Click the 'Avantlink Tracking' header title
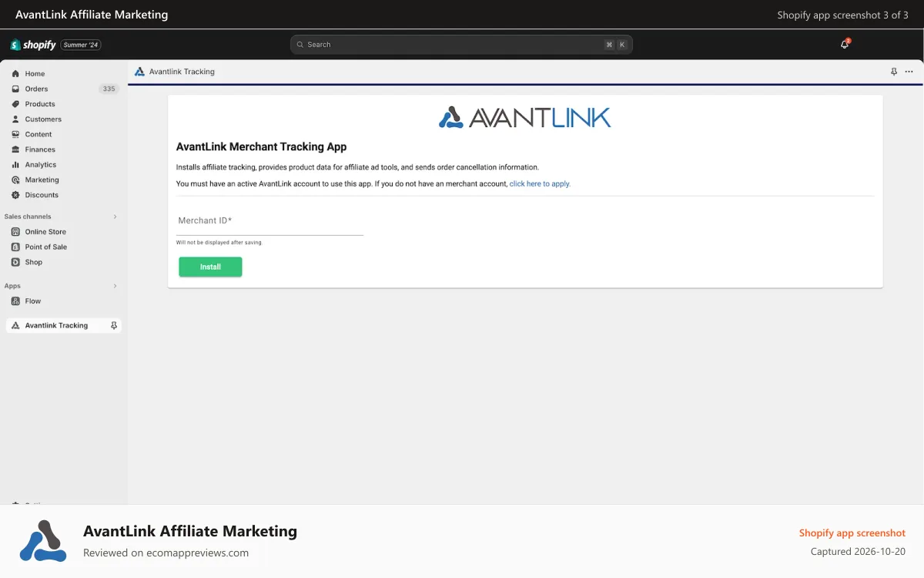 182,72
